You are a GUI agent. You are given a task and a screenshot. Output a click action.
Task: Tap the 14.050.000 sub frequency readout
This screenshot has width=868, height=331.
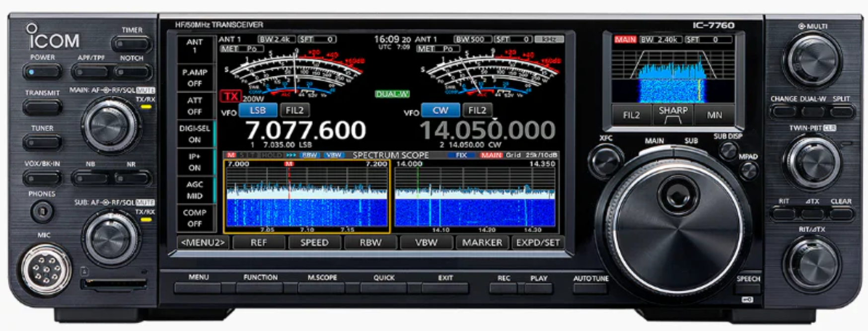pyautogui.click(x=488, y=130)
